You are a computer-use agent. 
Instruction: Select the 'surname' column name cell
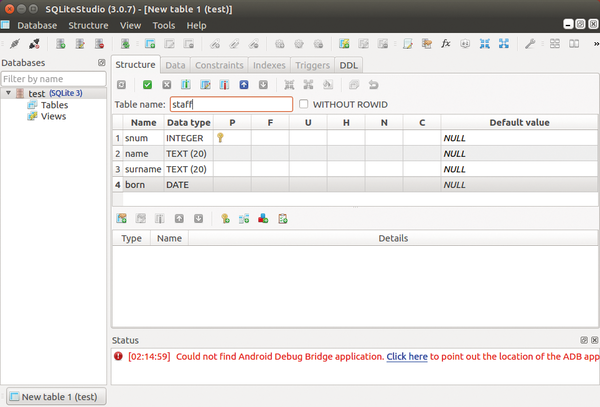(143, 169)
